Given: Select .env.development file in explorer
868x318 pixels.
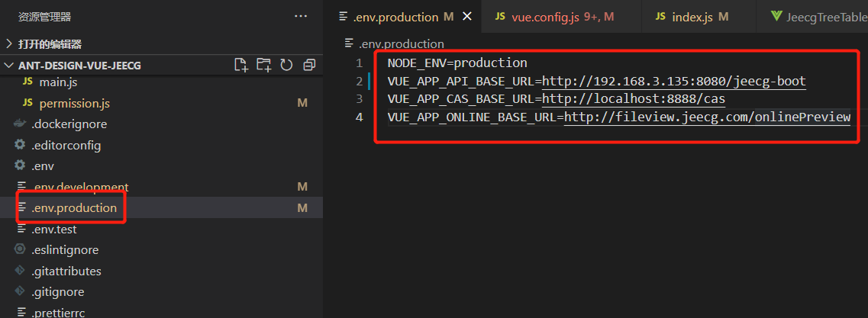Looking at the screenshot, I should pyautogui.click(x=79, y=187).
